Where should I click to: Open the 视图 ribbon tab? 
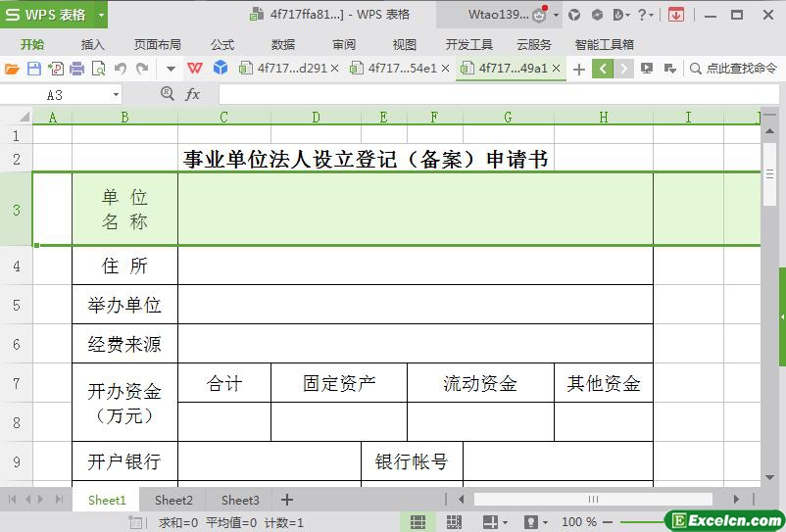click(405, 45)
